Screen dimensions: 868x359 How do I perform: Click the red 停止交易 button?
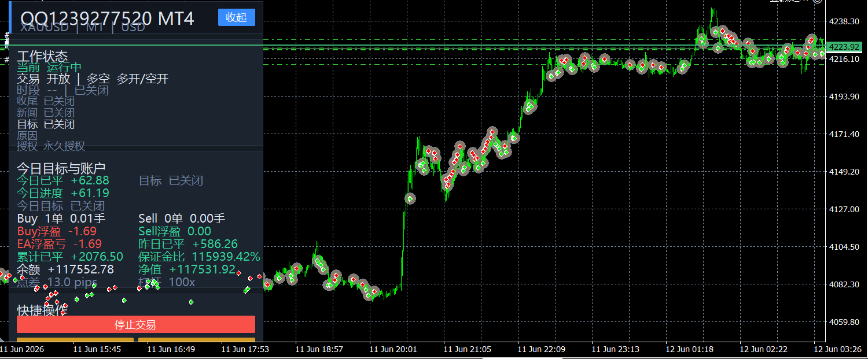(x=136, y=325)
